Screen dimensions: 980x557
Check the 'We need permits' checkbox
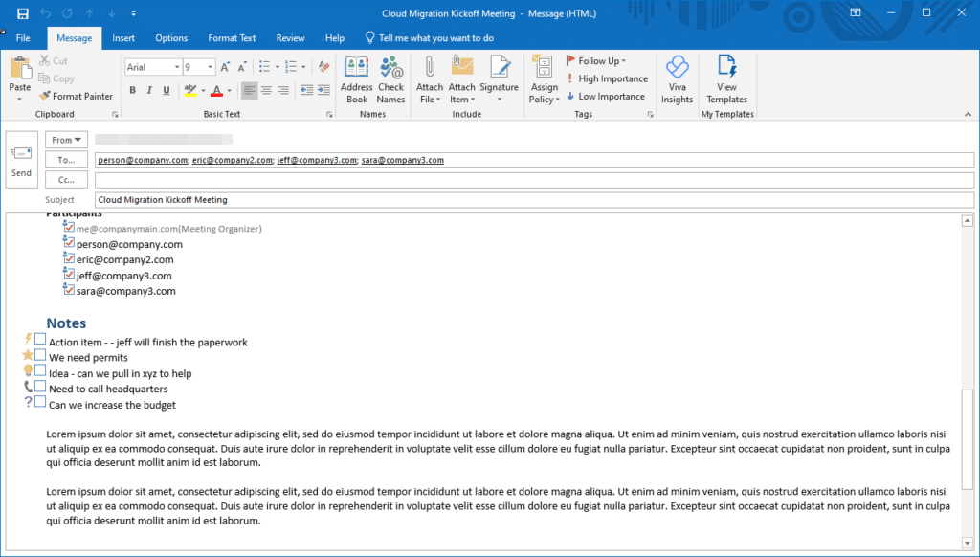[x=40, y=355]
